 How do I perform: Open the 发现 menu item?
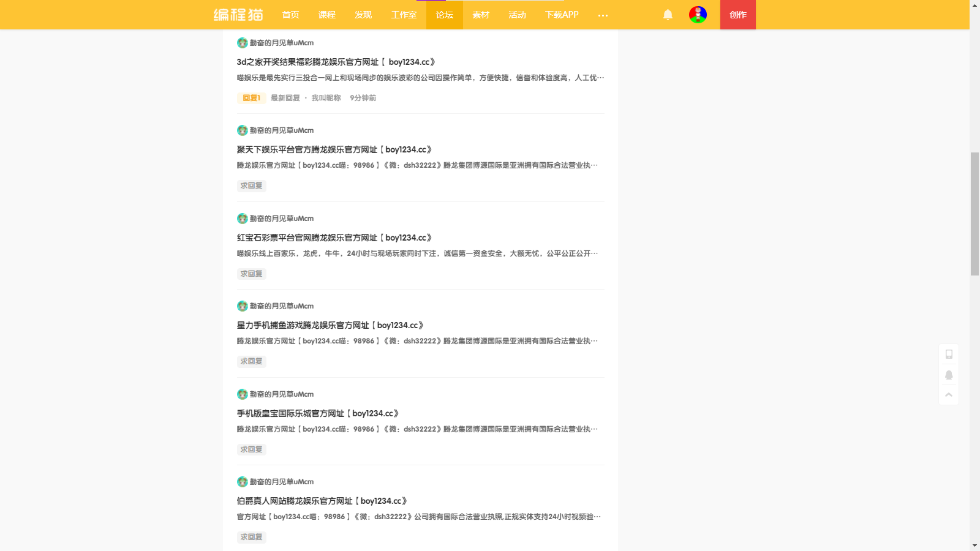coord(363,15)
